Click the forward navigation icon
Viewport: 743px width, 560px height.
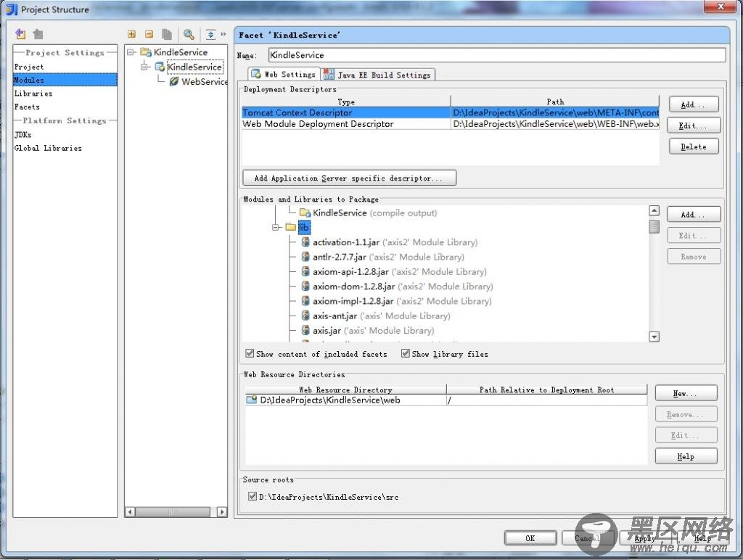click(x=38, y=33)
